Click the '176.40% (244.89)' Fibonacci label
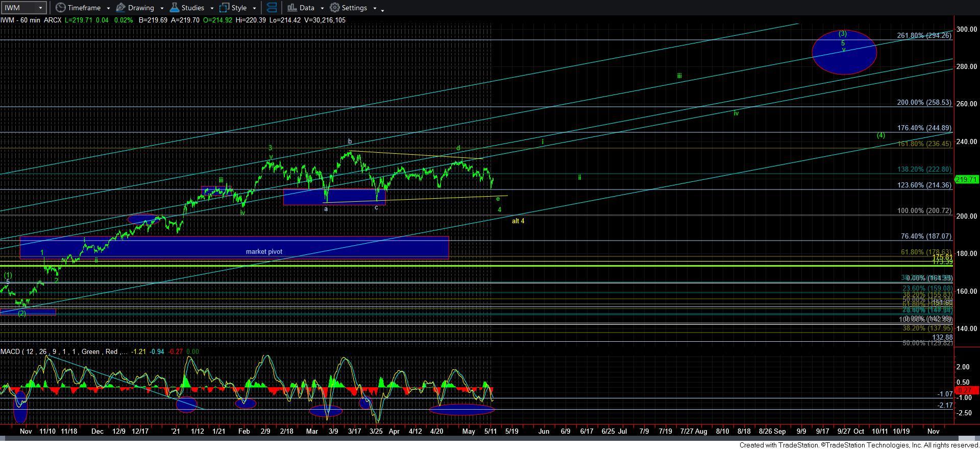The width and height of the screenshot is (980, 449). point(924,128)
